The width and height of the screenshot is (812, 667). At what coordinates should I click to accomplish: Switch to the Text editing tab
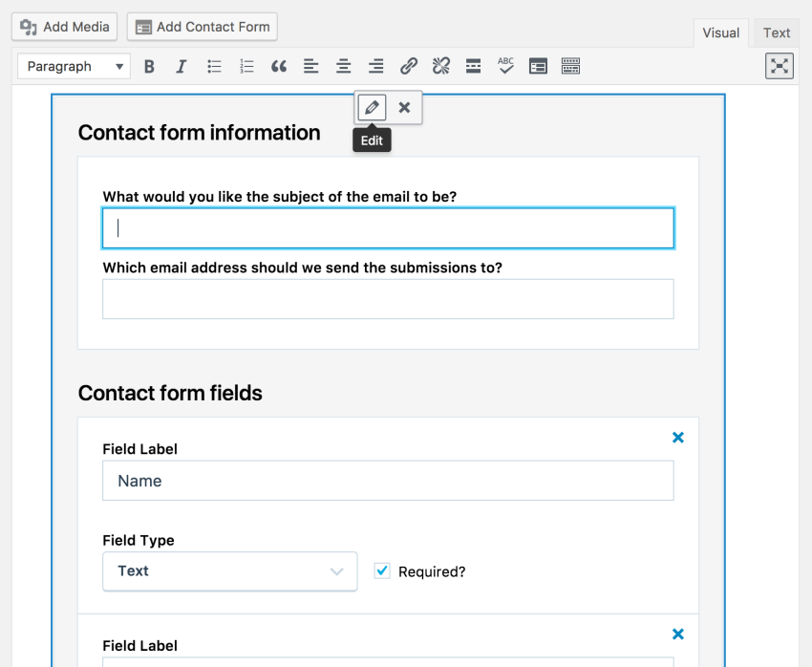point(776,32)
